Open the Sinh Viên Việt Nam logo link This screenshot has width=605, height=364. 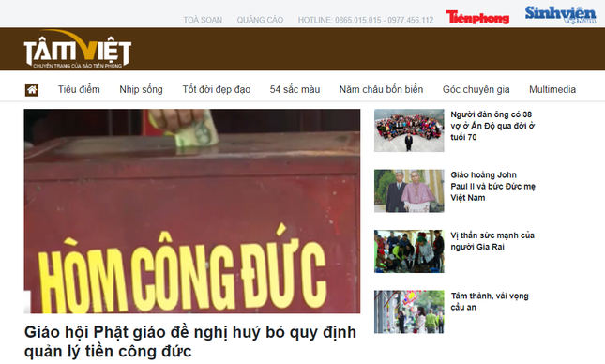point(560,15)
